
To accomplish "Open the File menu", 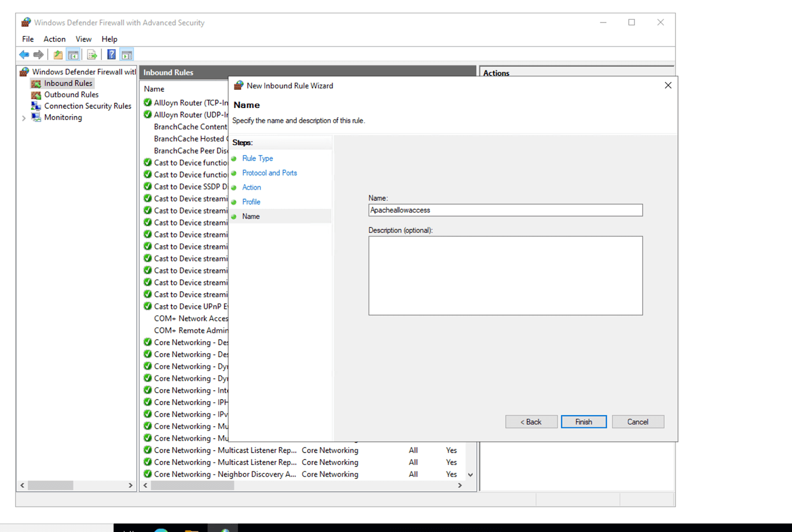I will pos(28,39).
